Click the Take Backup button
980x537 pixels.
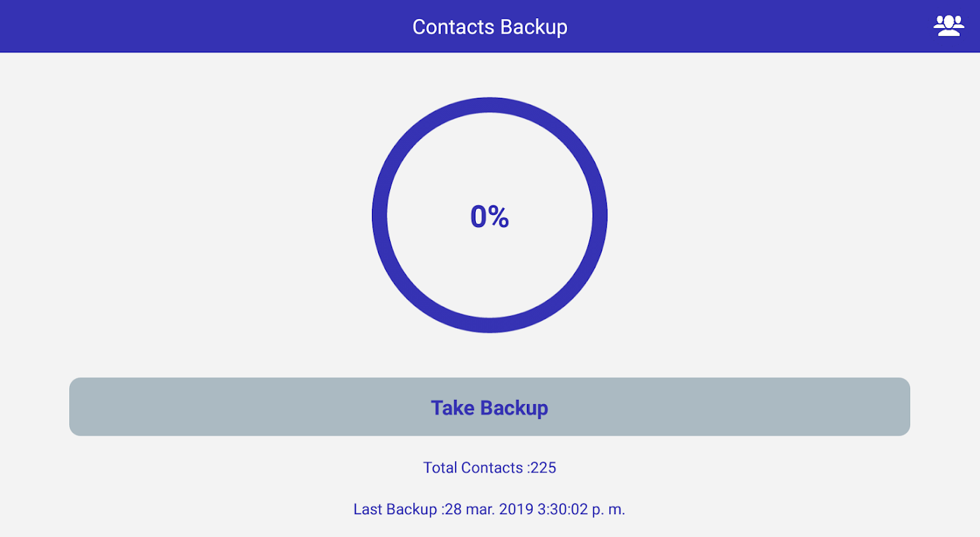coord(489,407)
